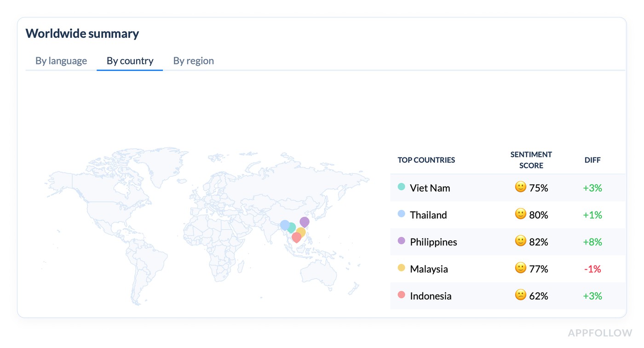Click the smiley icon beside Thailand's 80% score
The image size is (644, 348).
pos(520,215)
